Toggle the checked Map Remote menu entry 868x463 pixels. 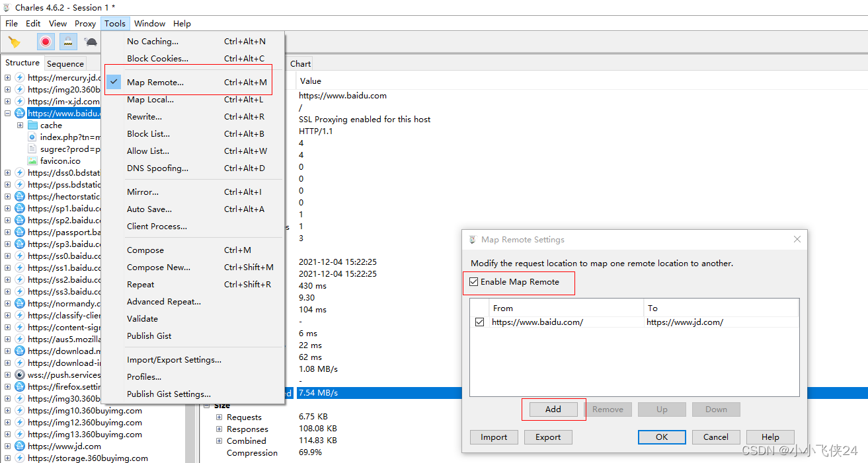click(x=155, y=83)
